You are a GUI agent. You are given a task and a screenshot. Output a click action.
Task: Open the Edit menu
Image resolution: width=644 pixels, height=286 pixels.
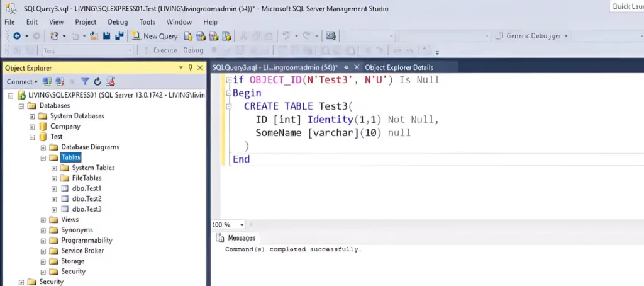31,22
